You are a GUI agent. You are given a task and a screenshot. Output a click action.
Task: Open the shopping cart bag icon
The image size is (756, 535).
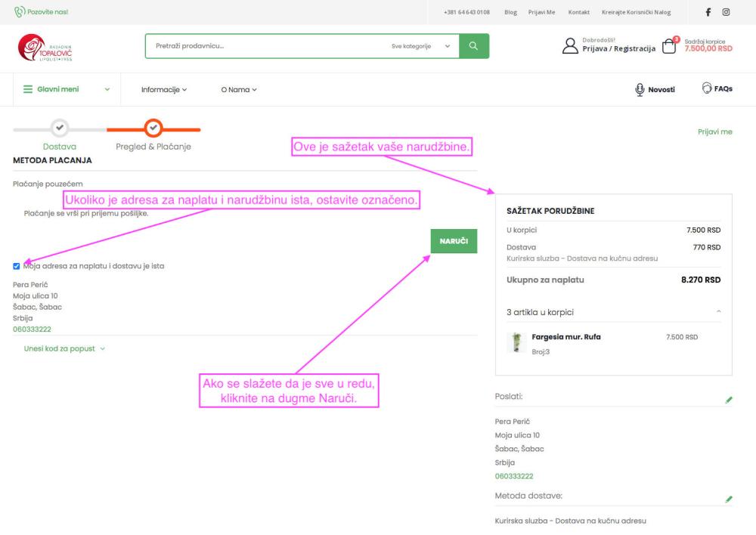coord(668,46)
